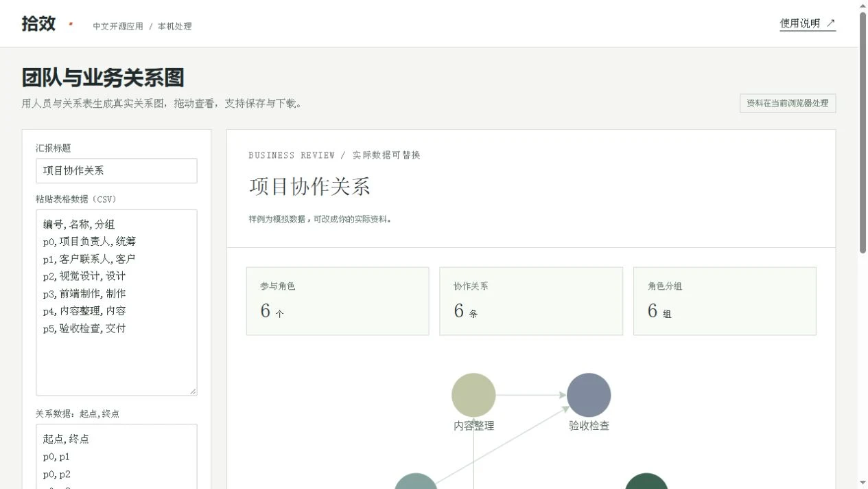The height and width of the screenshot is (489, 868).
Task: Click the 'p2,视觉设计,设计' line
Action: click(x=84, y=276)
